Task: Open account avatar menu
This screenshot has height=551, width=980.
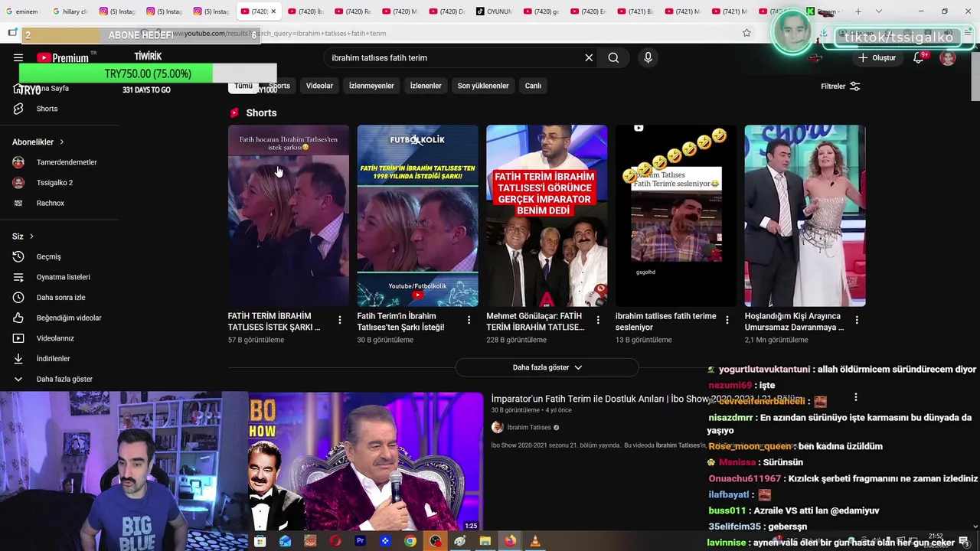Action: coord(948,57)
